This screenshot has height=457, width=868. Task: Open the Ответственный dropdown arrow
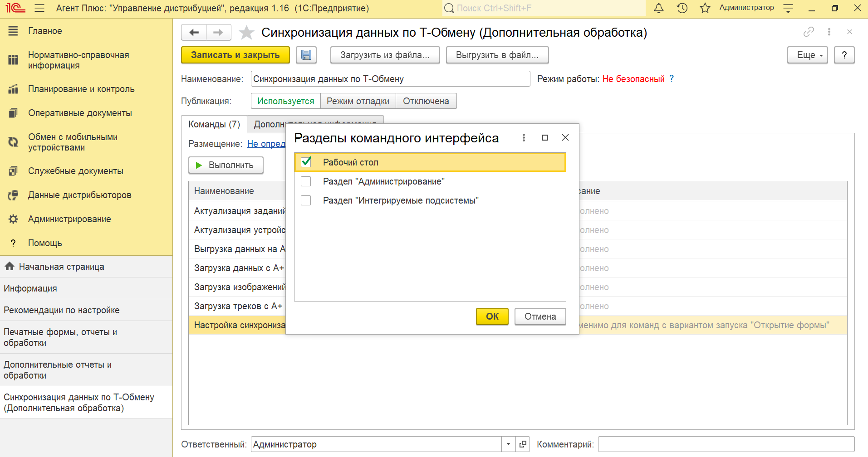tap(508, 444)
